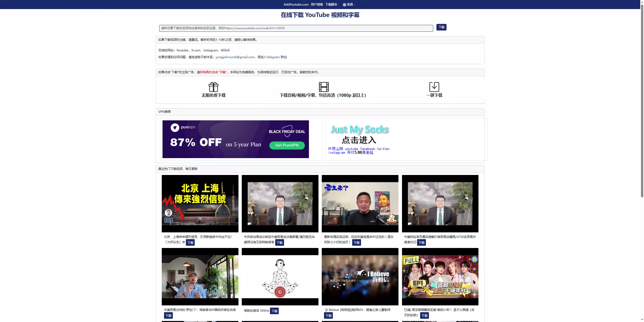
Task: Click the one-key download arrow icon
Action: [434, 87]
